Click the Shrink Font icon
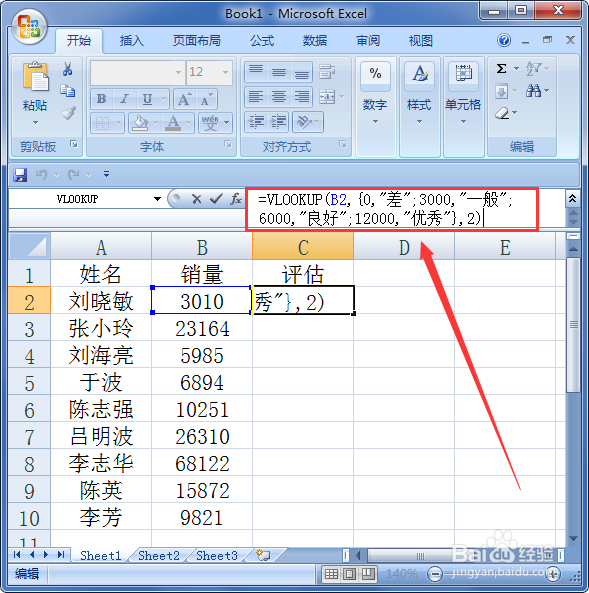This screenshot has height=593, width=589. tap(206, 99)
